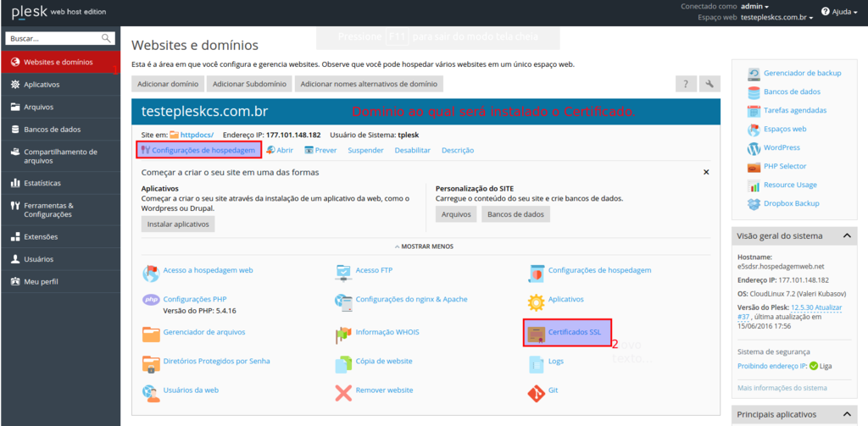Viewport: 868px width, 426px height.
Task: Open Extensões in the sidebar
Action: (60, 237)
